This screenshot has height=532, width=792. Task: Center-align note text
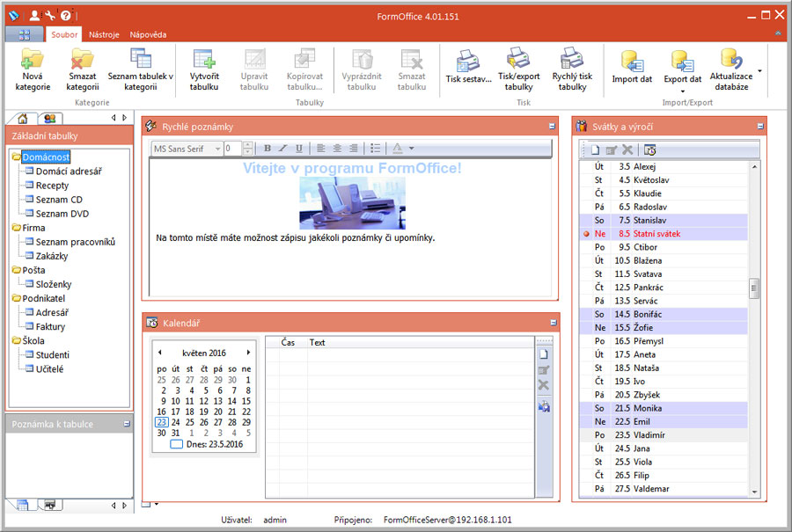point(337,149)
